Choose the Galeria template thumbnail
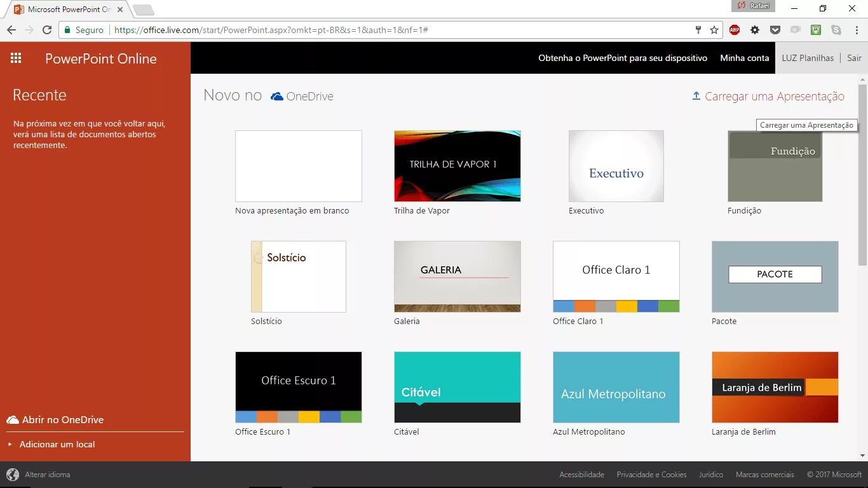The height and width of the screenshot is (488, 868). click(x=458, y=276)
